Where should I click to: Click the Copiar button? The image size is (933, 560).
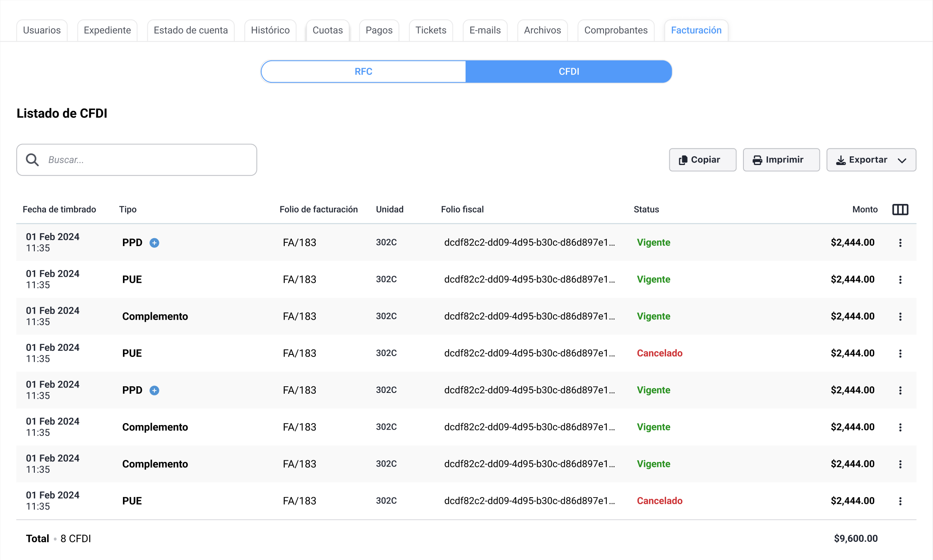tap(702, 160)
